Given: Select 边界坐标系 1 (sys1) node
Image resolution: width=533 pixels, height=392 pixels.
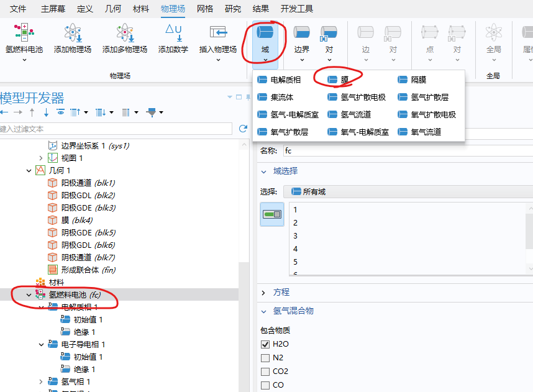Looking at the screenshot, I should coord(89,146).
